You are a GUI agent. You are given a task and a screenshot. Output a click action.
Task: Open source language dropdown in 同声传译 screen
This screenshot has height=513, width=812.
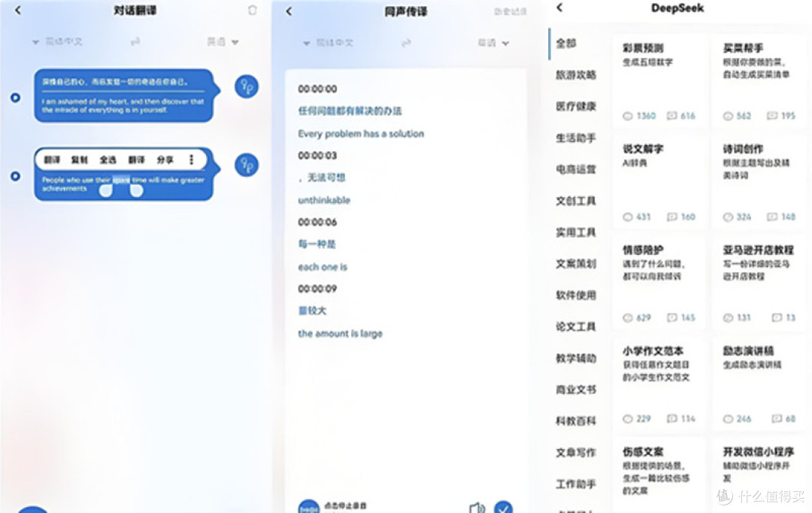pyautogui.click(x=329, y=42)
